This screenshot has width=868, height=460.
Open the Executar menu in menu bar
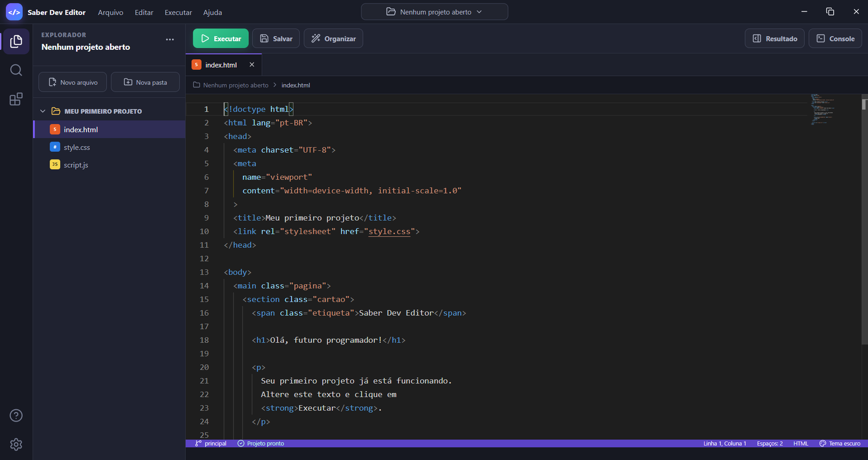pos(178,12)
